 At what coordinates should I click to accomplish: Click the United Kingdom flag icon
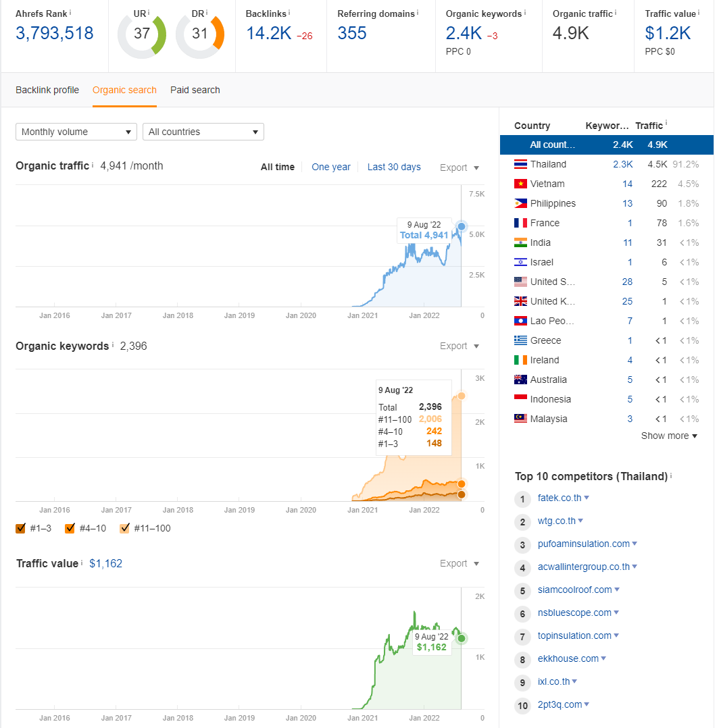520,301
